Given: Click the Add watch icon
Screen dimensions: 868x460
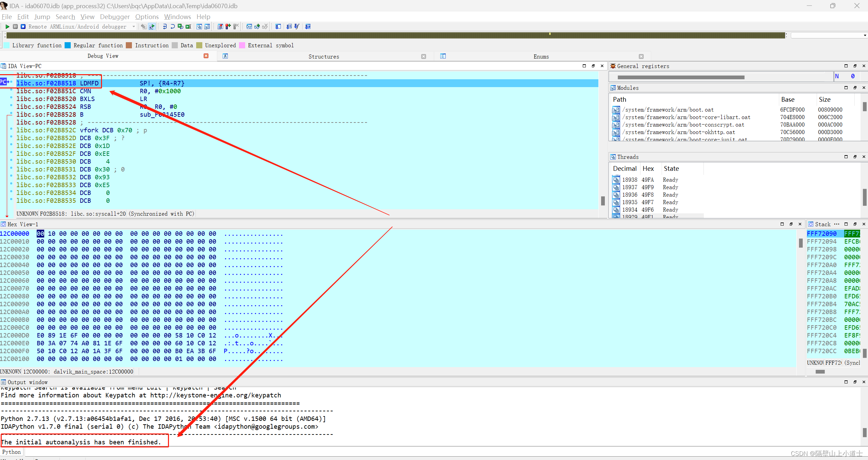Looking at the screenshot, I should click(257, 27).
